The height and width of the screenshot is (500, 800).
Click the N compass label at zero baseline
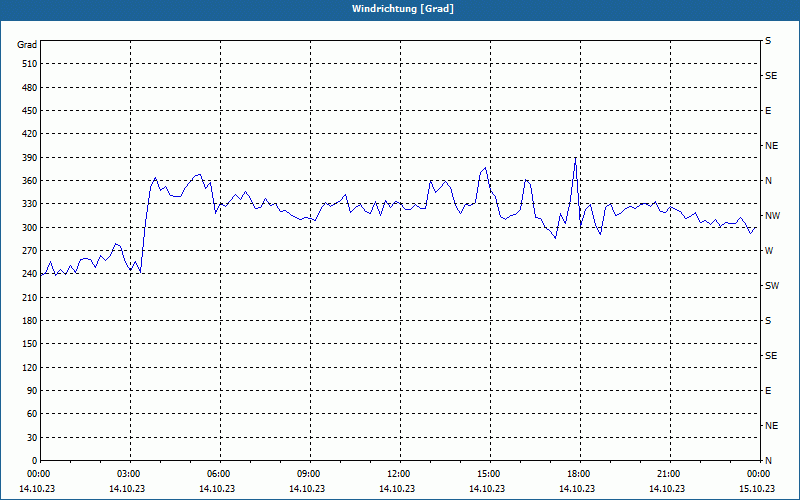pyautogui.click(x=768, y=461)
